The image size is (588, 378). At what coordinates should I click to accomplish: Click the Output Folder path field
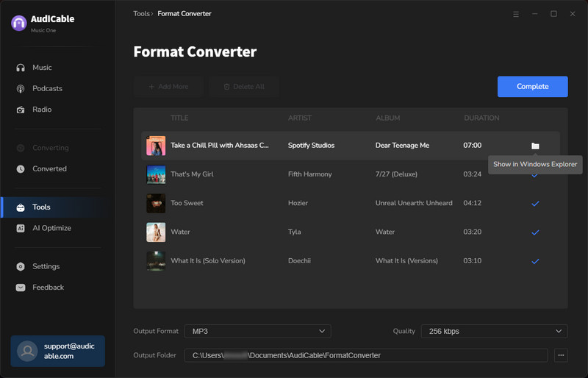click(366, 355)
